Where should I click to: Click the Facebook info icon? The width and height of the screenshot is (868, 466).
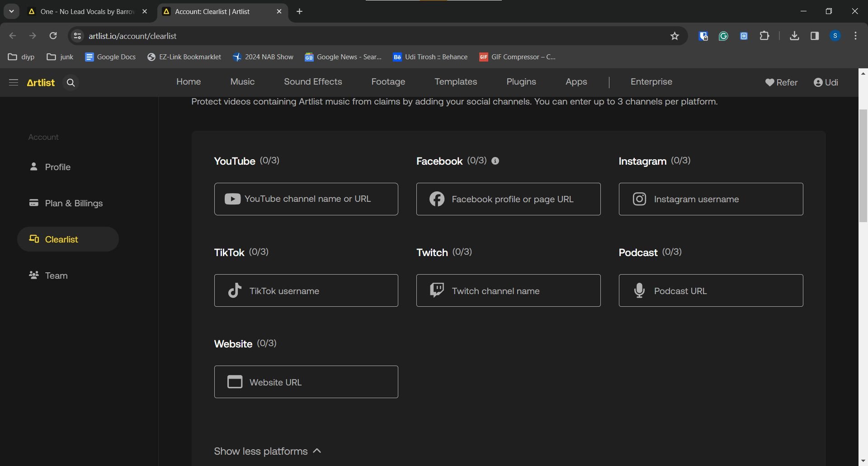[495, 161]
